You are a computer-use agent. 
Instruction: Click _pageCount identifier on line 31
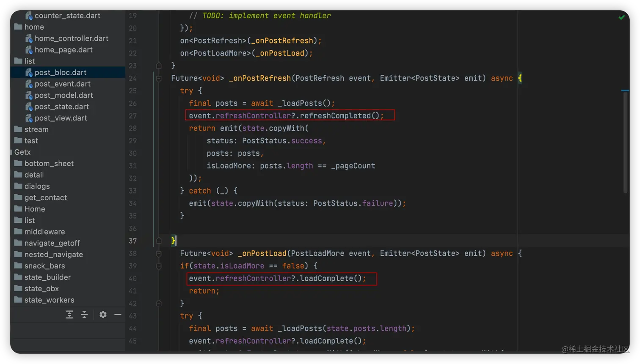pyautogui.click(x=353, y=166)
